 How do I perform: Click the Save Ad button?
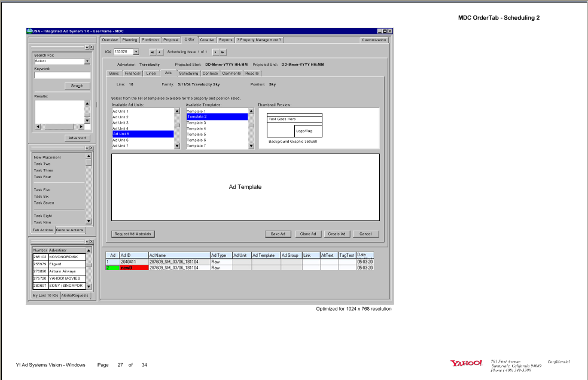277,234
